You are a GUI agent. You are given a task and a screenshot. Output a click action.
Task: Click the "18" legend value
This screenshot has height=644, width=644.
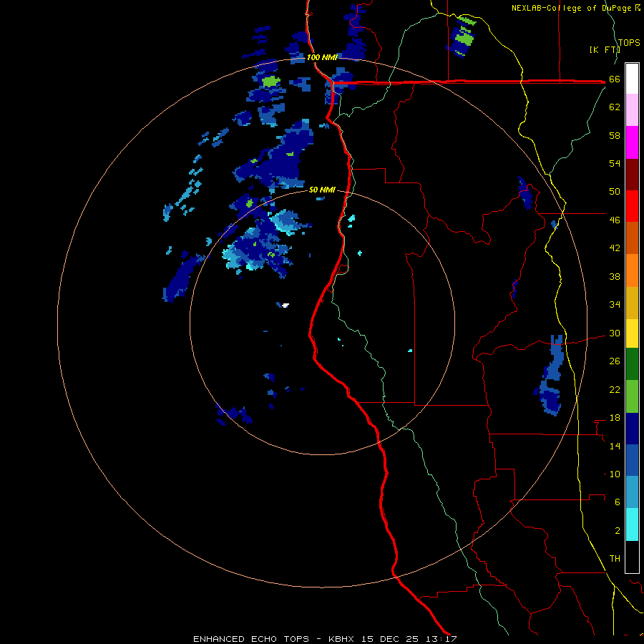pyautogui.click(x=615, y=418)
